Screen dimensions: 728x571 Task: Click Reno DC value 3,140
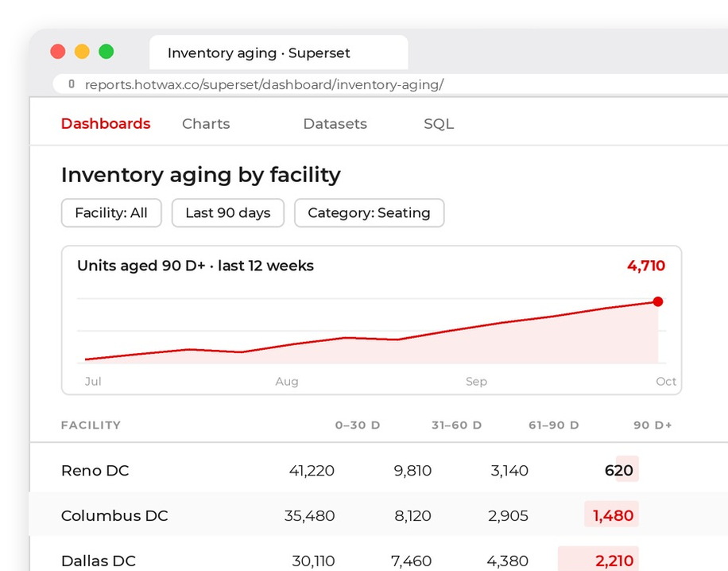click(509, 471)
